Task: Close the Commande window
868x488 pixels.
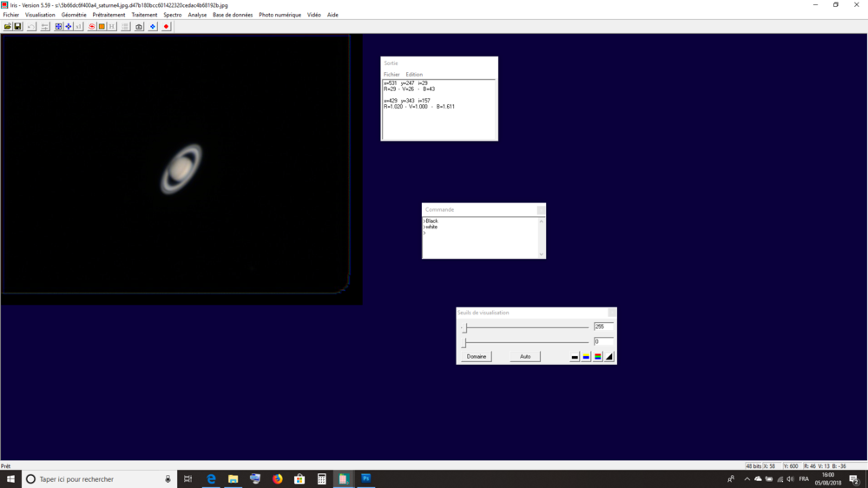Action: pos(541,209)
